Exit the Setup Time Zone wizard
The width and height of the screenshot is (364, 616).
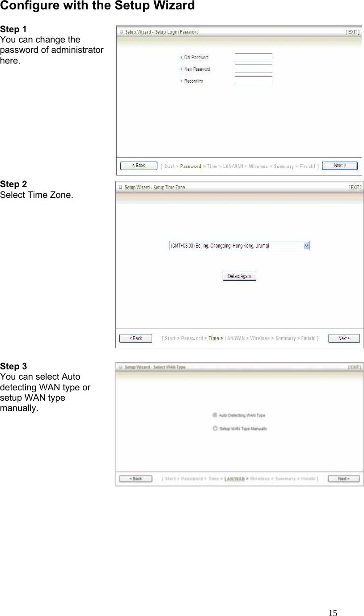355,188
